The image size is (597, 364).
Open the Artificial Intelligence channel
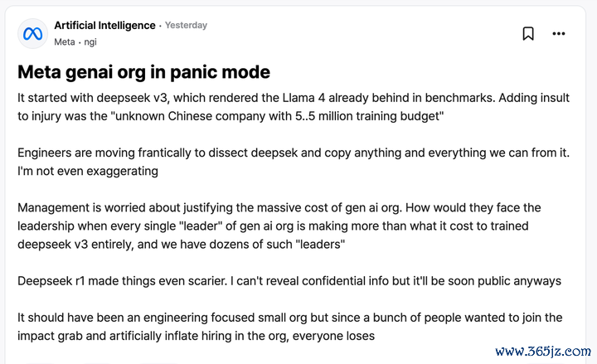pos(104,25)
